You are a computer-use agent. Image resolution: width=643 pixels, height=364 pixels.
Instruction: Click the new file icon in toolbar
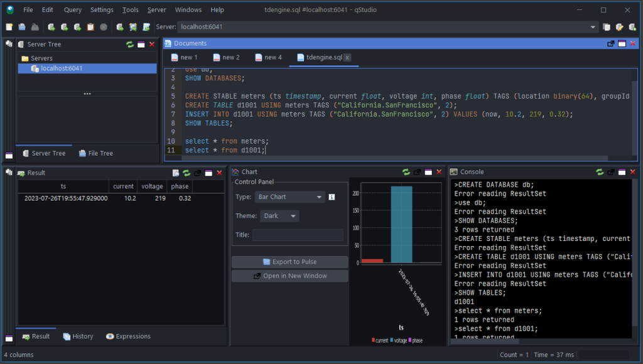[x=9, y=27]
